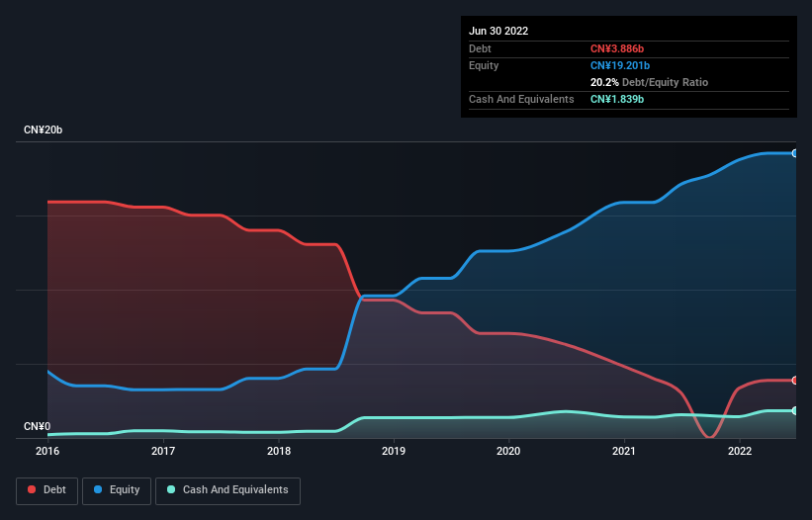Toggle the Equity series legend button
This screenshot has height=520, width=812.
[x=117, y=490]
